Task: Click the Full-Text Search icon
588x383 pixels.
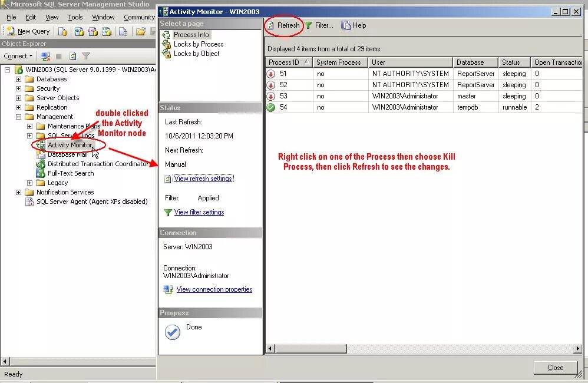Action: click(x=41, y=173)
